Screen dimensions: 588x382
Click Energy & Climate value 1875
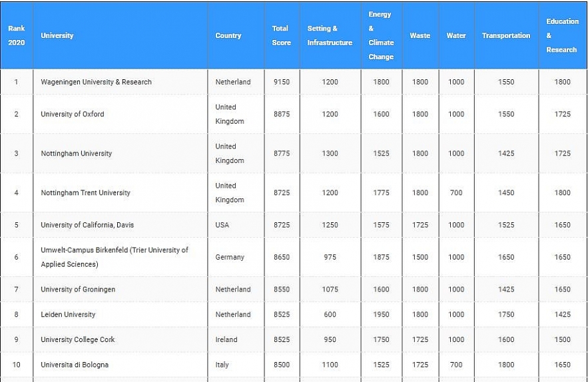tap(381, 257)
